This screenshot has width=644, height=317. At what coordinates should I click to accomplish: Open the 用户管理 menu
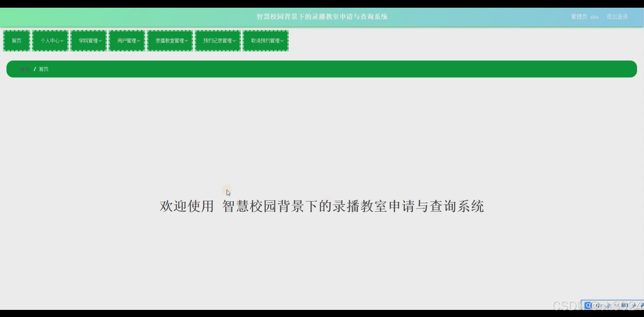127,41
